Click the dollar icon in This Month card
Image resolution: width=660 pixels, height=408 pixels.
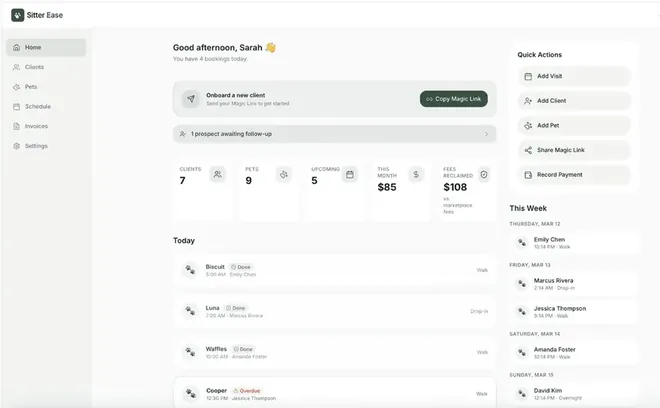tap(416, 174)
